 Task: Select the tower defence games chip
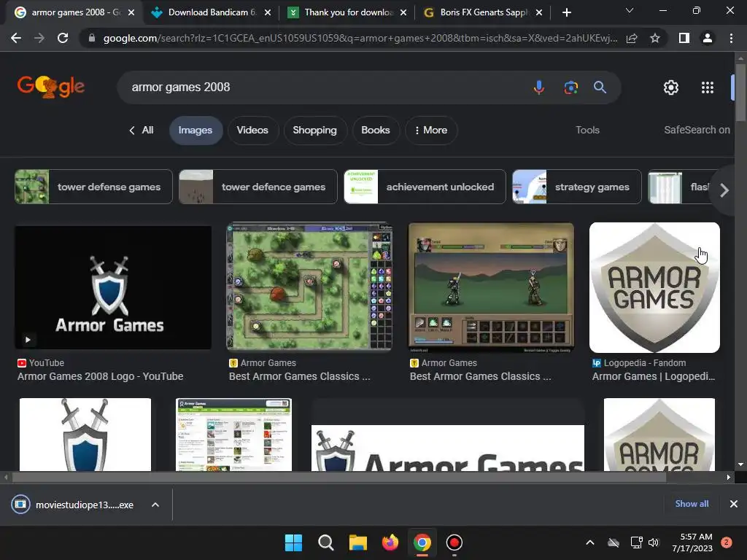258,187
